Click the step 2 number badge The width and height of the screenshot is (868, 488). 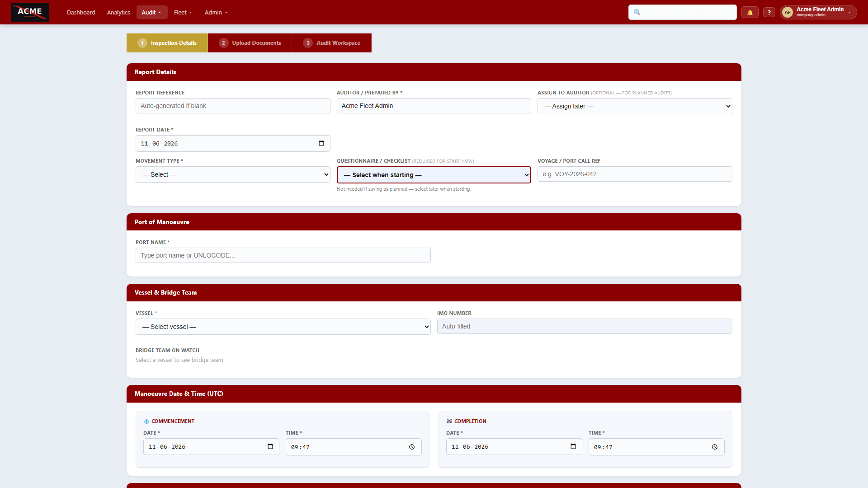pyautogui.click(x=223, y=43)
